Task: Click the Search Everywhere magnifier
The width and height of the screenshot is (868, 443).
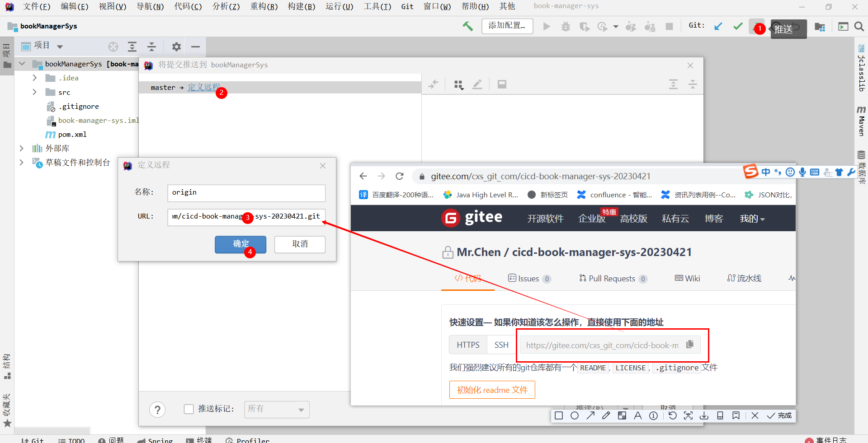Action: pos(859,27)
